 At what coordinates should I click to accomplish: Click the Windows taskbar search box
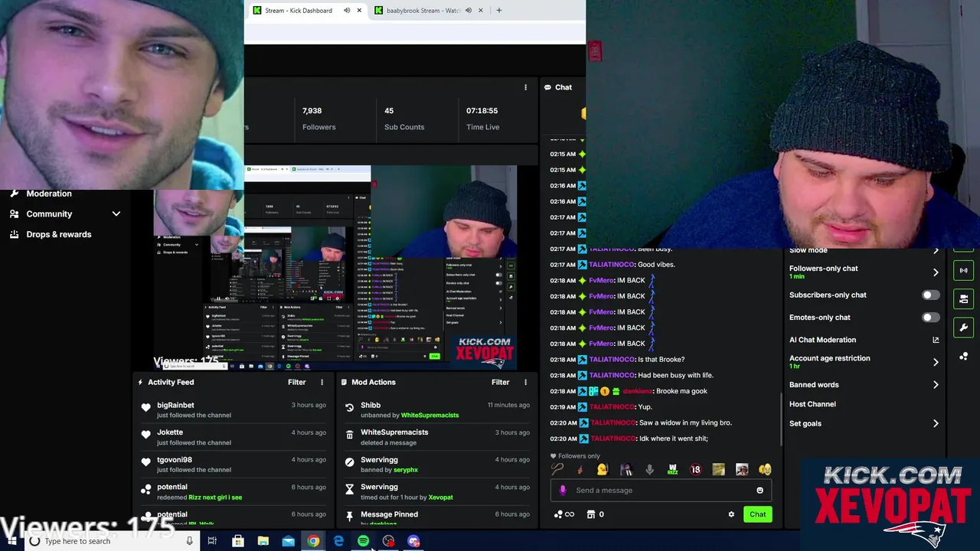111,541
